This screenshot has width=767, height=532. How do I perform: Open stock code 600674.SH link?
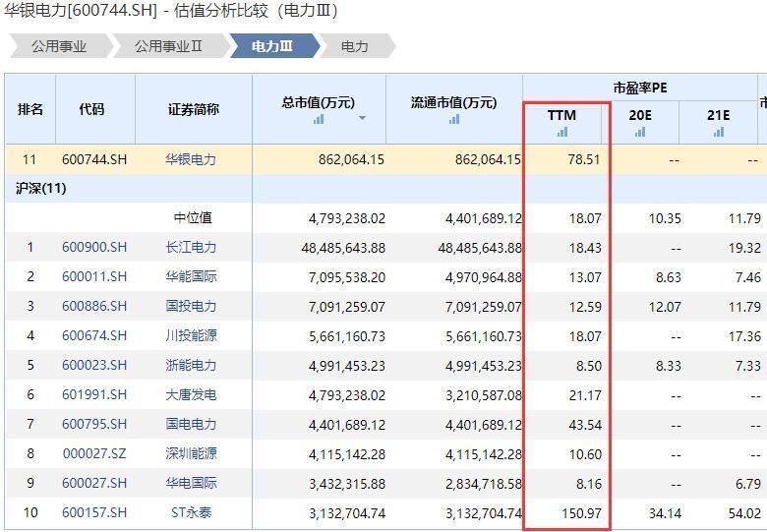point(94,336)
